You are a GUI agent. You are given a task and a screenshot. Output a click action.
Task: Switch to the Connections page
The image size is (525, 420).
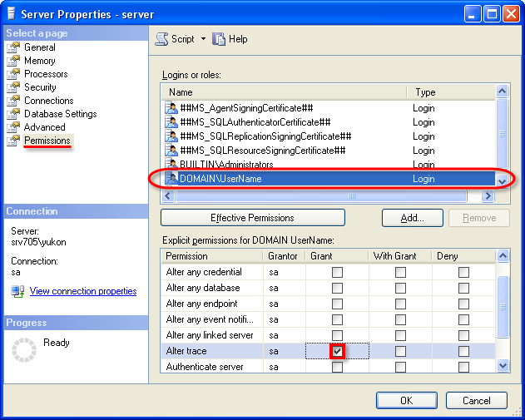point(48,101)
